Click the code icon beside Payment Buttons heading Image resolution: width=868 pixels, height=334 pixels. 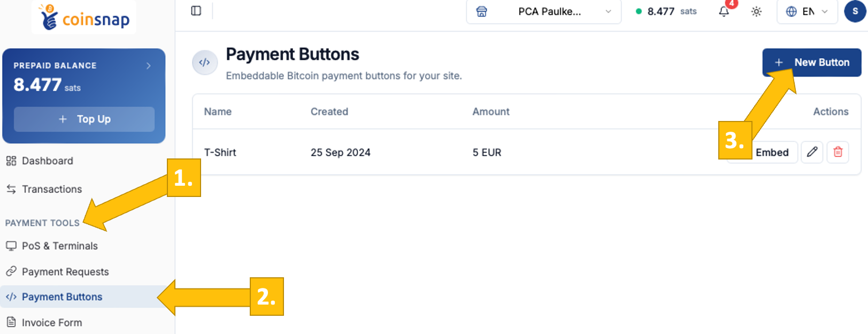point(205,63)
